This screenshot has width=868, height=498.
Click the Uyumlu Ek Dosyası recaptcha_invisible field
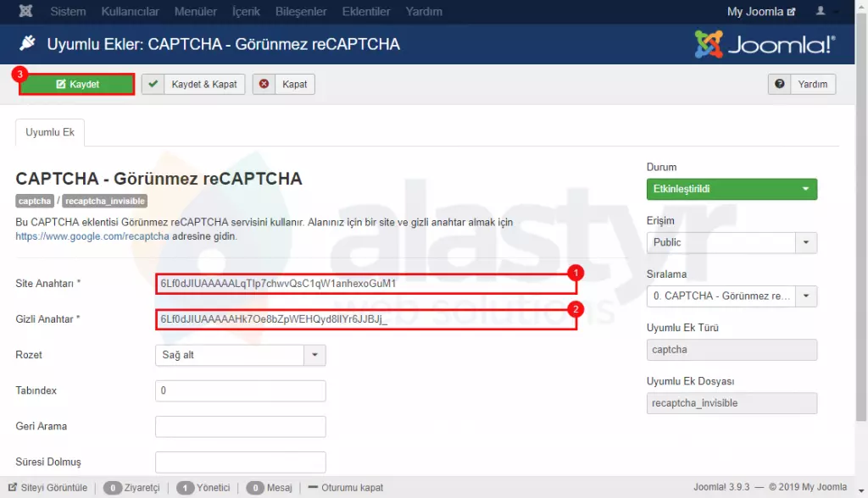732,403
